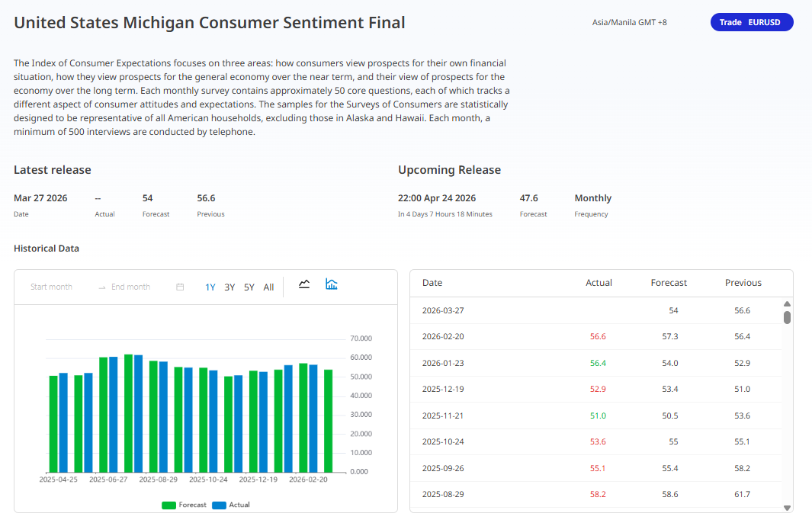Click the arrow between start and end month
812x523 pixels.
tap(101, 287)
